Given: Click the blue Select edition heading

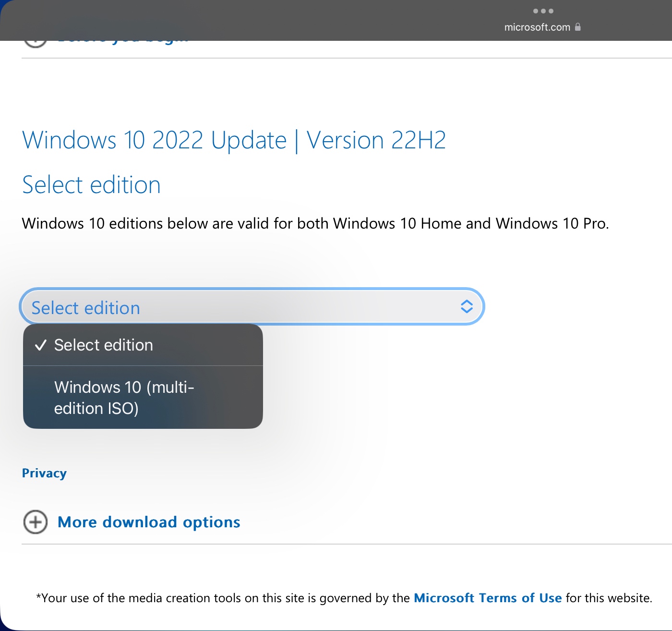Looking at the screenshot, I should [91, 185].
